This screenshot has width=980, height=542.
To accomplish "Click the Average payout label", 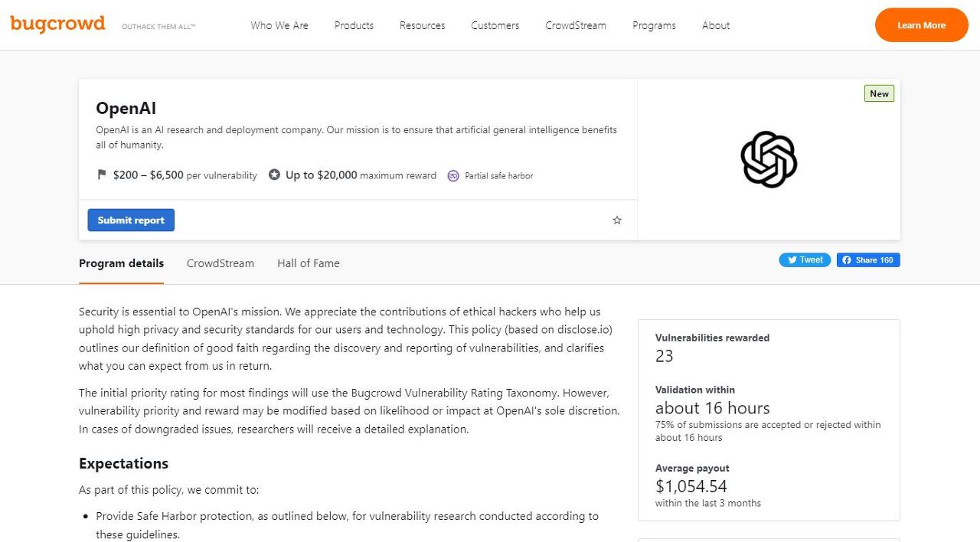I will [692, 469].
